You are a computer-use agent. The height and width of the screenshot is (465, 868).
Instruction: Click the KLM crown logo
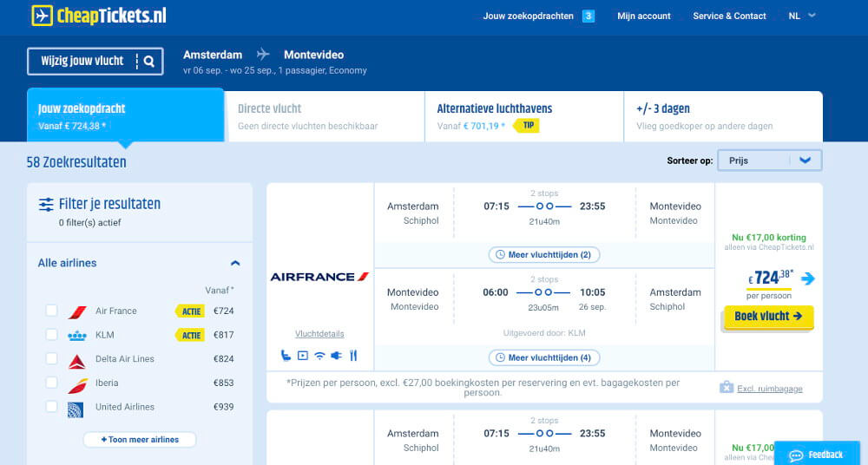pos(77,336)
